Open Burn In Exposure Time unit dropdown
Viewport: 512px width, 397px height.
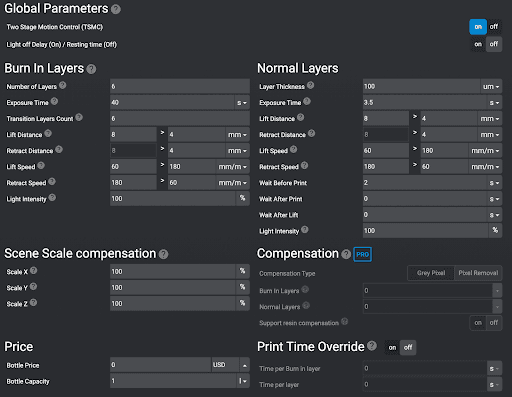coord(242,103)
